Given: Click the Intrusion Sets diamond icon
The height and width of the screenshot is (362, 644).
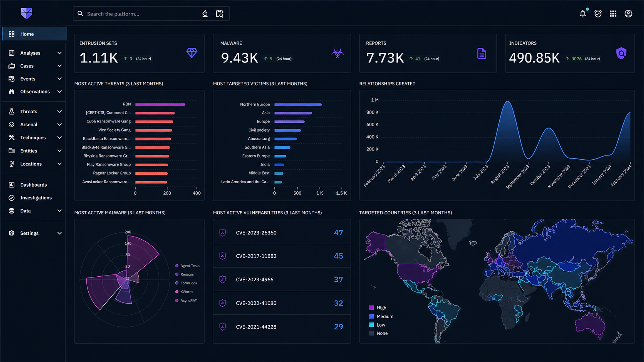Looking at the screenshot, I should 192,53.
